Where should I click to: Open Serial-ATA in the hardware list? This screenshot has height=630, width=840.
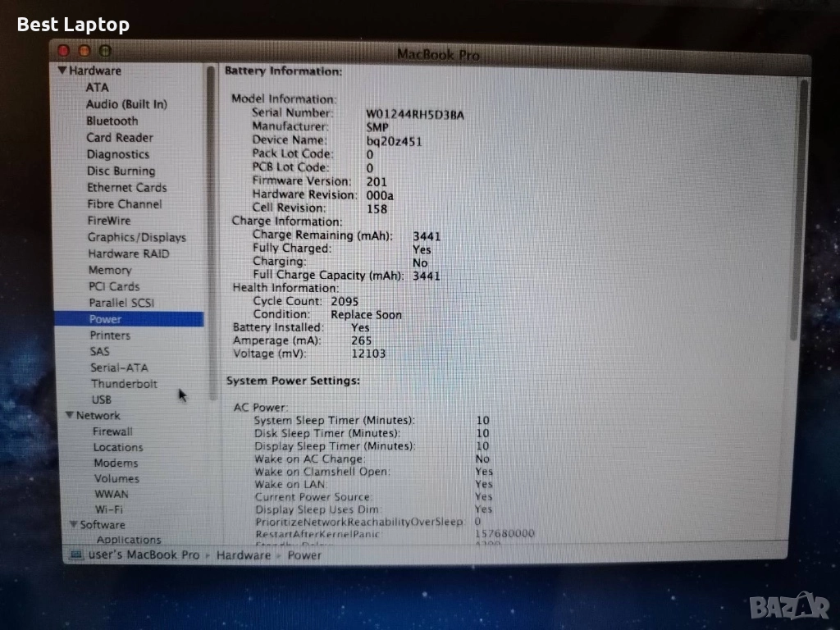119,367
